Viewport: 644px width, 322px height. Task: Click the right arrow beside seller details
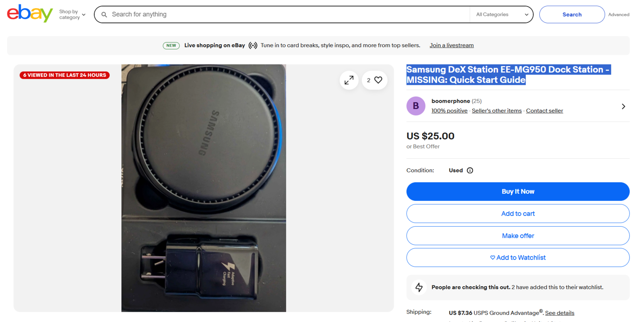point(623,106)
